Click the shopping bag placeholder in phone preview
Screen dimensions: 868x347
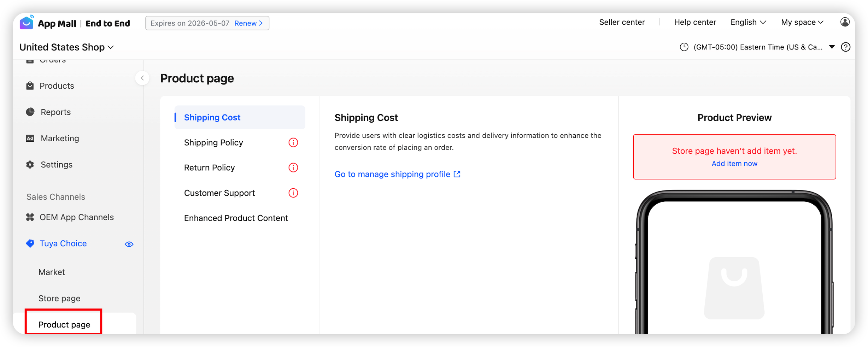(x=734, y=288)
